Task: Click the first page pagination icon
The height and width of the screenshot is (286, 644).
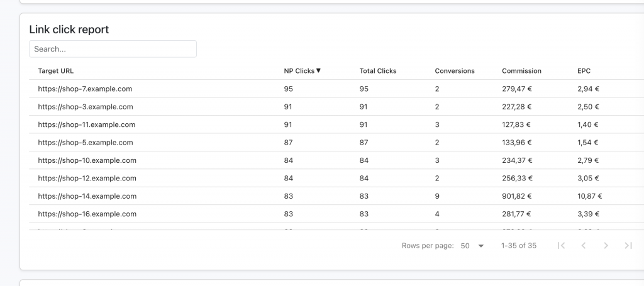Action: tap(561, 246)
